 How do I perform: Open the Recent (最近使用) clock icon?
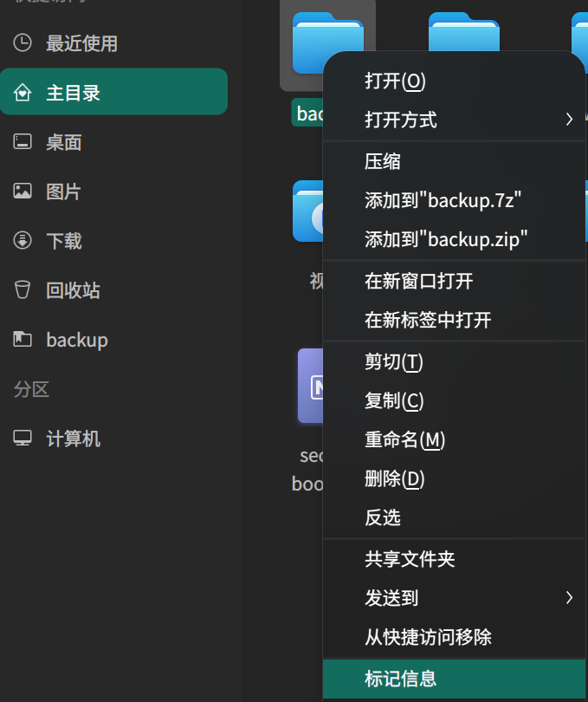[23, 43]
